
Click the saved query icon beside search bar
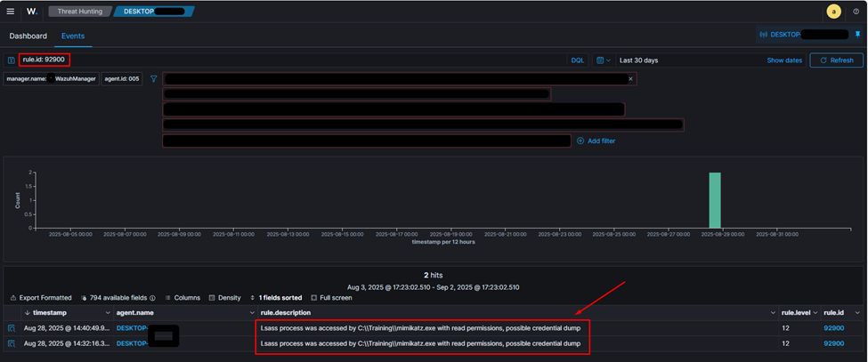click(x=11, y=60)
